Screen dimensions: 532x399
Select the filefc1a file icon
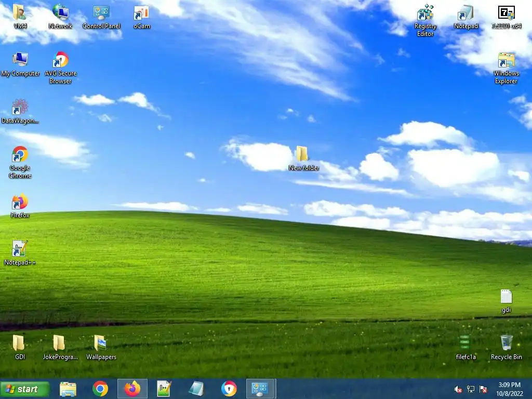465,343
